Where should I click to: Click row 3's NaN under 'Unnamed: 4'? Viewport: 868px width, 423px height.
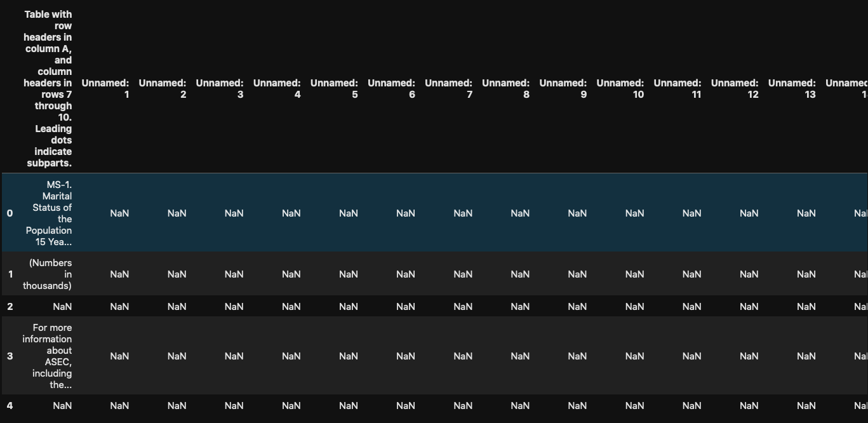(x=291, y=356)
